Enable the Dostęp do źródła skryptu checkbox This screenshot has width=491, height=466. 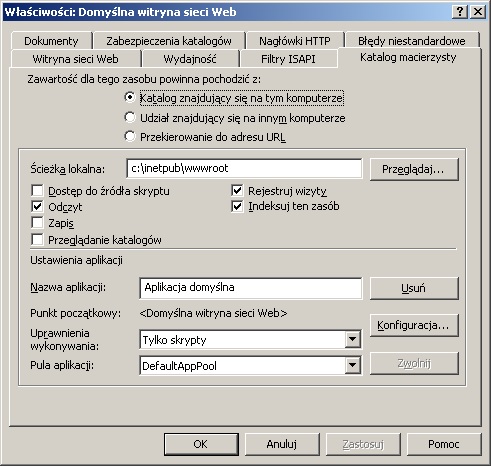coord(37,191)
